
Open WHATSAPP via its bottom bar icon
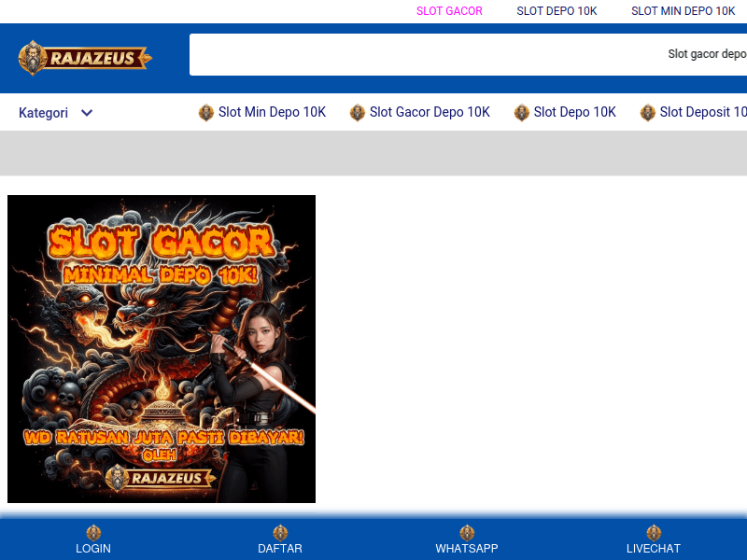pyautogui.click(x=467, y=533)
